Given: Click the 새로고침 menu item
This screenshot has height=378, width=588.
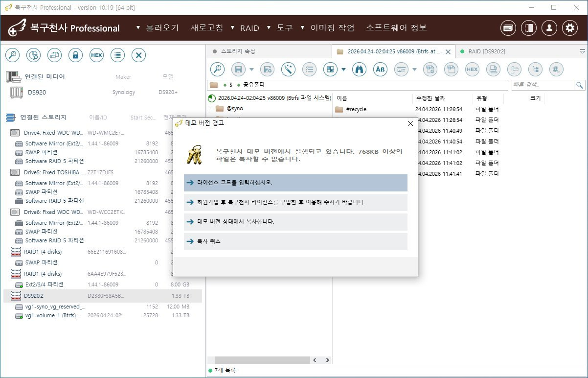Looking at the screenshot, I should pyautogui.click(x=207, y=28).
